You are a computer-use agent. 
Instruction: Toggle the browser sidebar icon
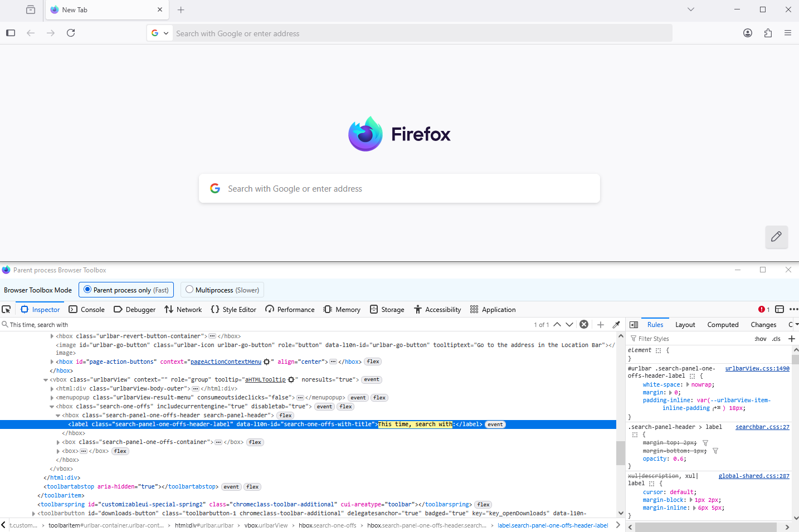[x=11, y=33]
